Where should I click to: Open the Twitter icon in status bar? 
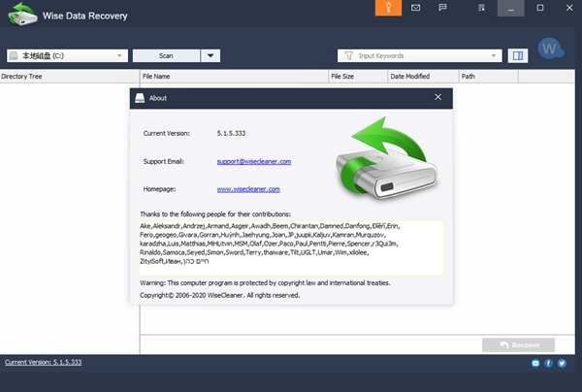[562, 363]
